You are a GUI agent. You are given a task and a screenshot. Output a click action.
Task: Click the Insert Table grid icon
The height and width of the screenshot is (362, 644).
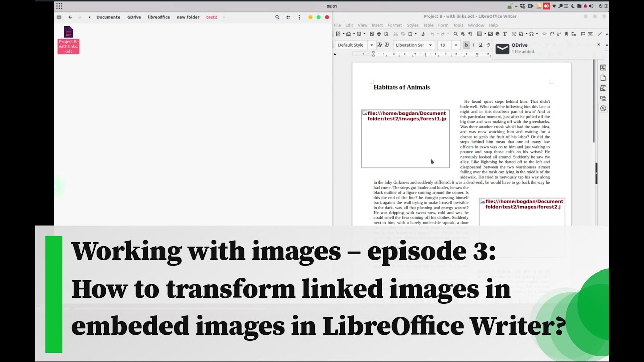tap(479, 34)
